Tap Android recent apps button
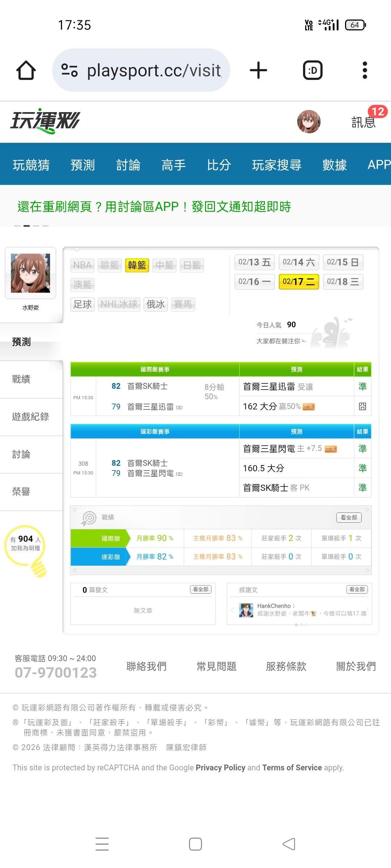 point(102,844)
